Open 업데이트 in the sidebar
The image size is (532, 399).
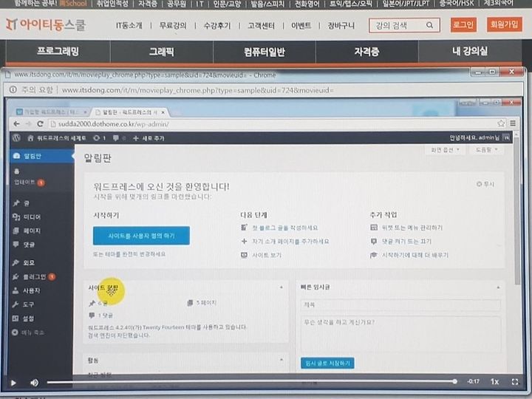(x=29, y=183)
